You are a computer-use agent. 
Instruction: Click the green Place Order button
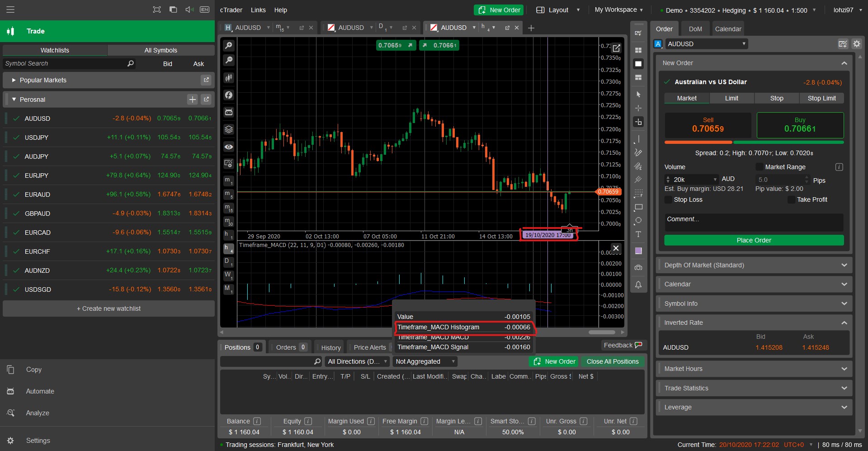coord(754,240)
